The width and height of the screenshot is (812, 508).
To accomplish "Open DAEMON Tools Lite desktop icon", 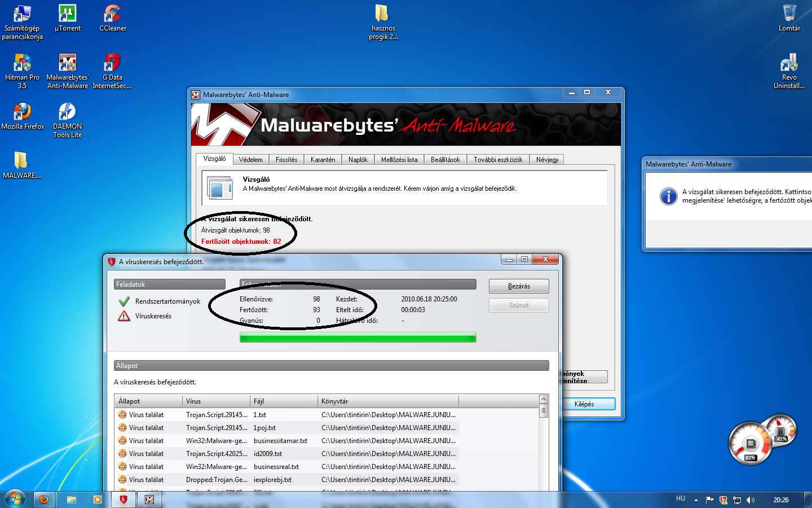I will click(68, 121).
